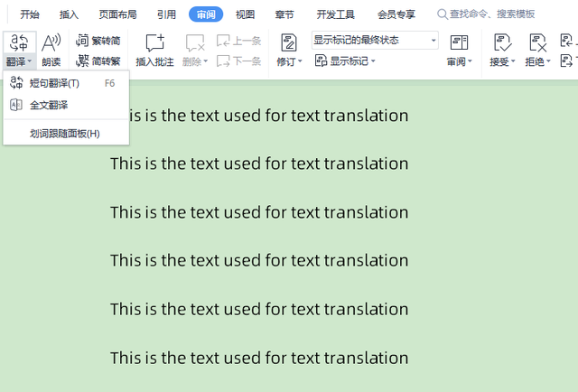The width and height of the screenshot is (578, 392).
Task: Expand the 翻译 dropdown arrow
Action: [30, 61]
